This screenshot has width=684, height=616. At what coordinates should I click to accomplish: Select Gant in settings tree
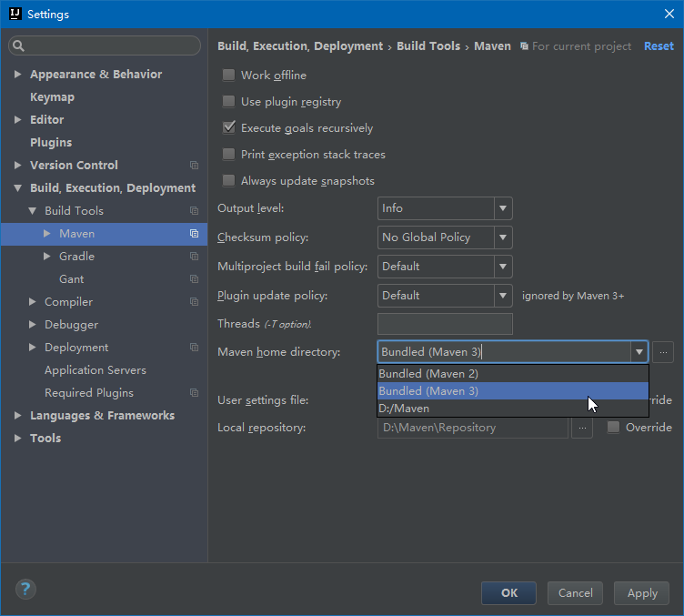tap(72, 278)
